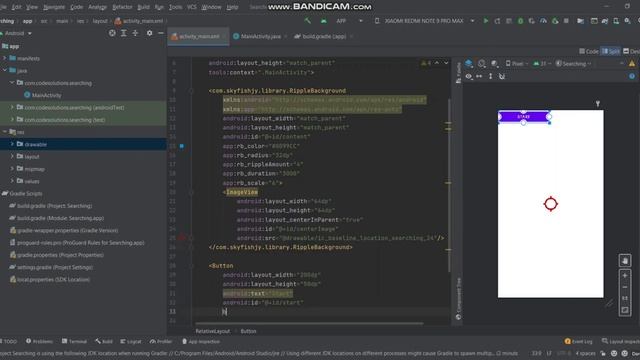640x360 pixels.
Task: Open the App Inspection tool window
Action: coord(201,341)
